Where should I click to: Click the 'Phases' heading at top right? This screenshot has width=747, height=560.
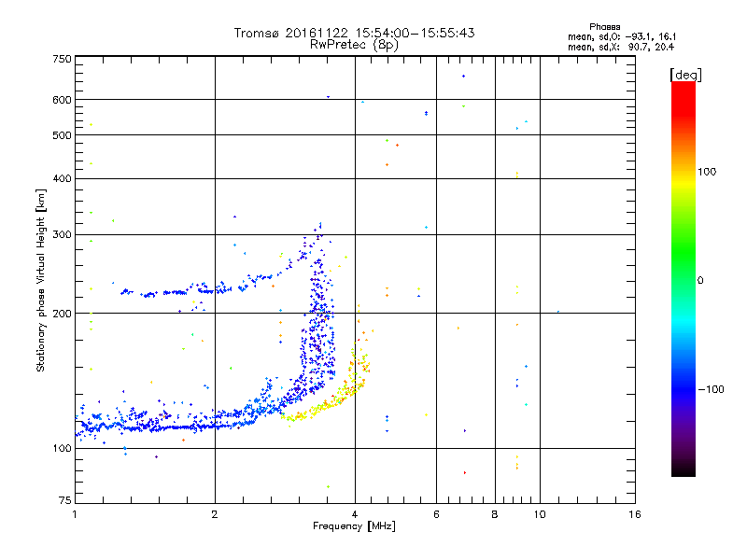coord(604,27)
